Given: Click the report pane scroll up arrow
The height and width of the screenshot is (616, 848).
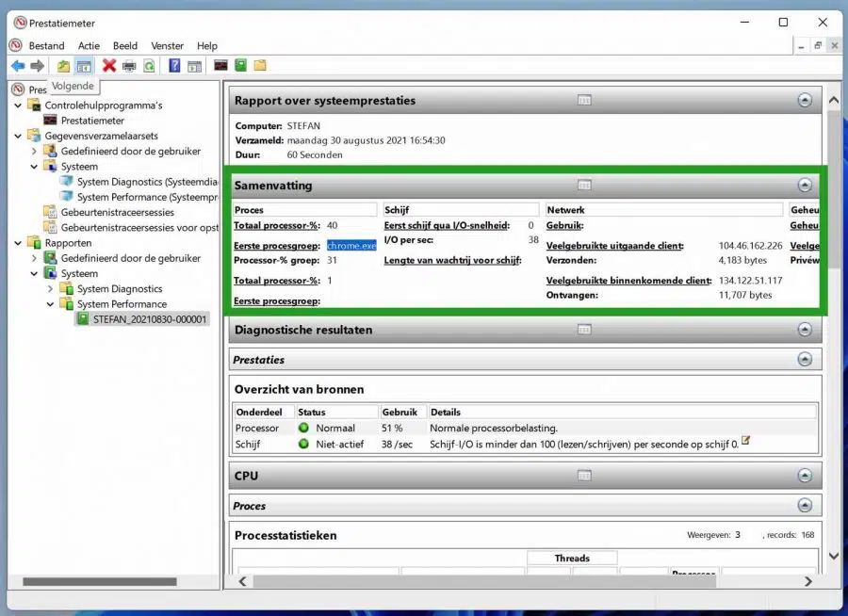Looking at the screenshot, I should click(x=834, y=100).
